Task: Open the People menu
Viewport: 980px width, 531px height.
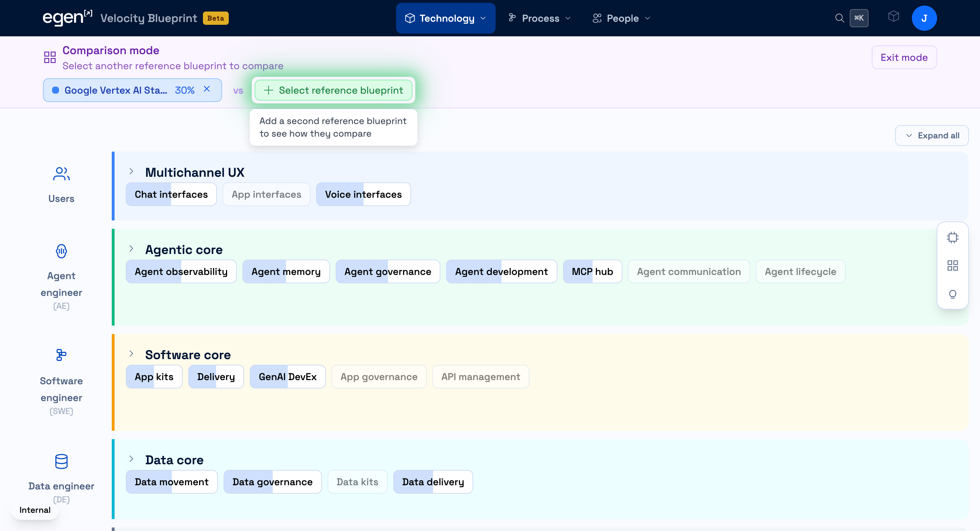Action: (x=621, y=18)
